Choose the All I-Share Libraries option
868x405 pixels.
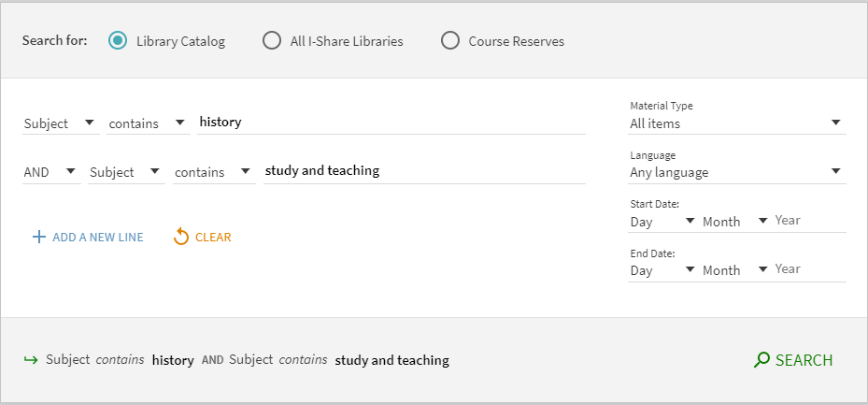[272, 40]
